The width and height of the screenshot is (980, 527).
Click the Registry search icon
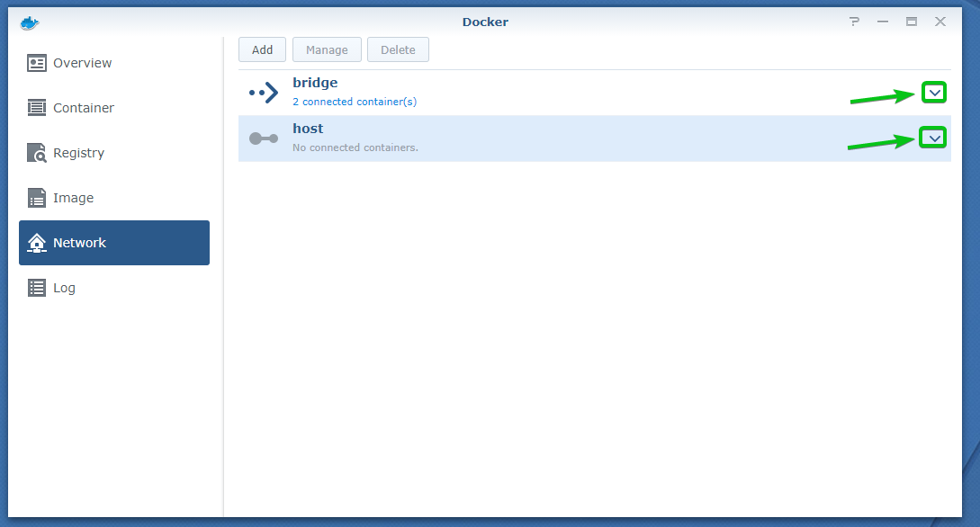tap(37, 153)
